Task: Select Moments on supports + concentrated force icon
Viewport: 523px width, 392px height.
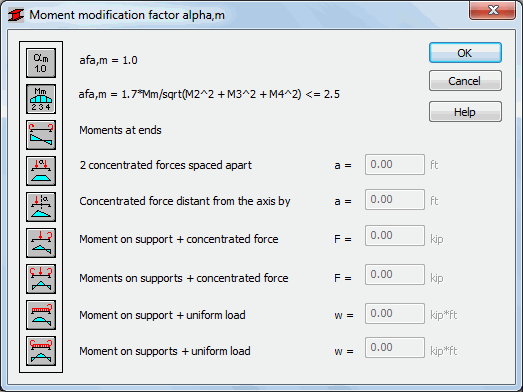Action: pos(41,279)
